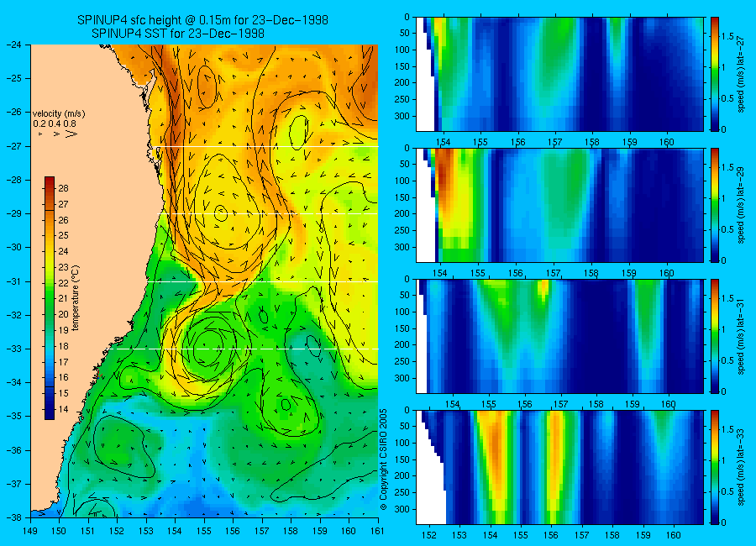Click the '18' value on the temperature scale
Screen dimensions: 756x546
tap(63, 346)
